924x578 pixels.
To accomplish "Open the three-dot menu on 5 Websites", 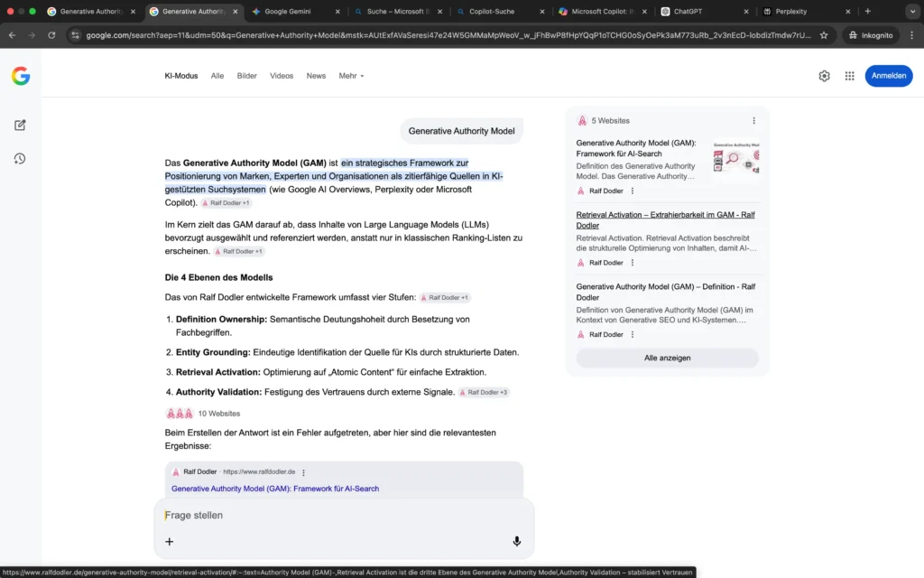I will [755, 120].
